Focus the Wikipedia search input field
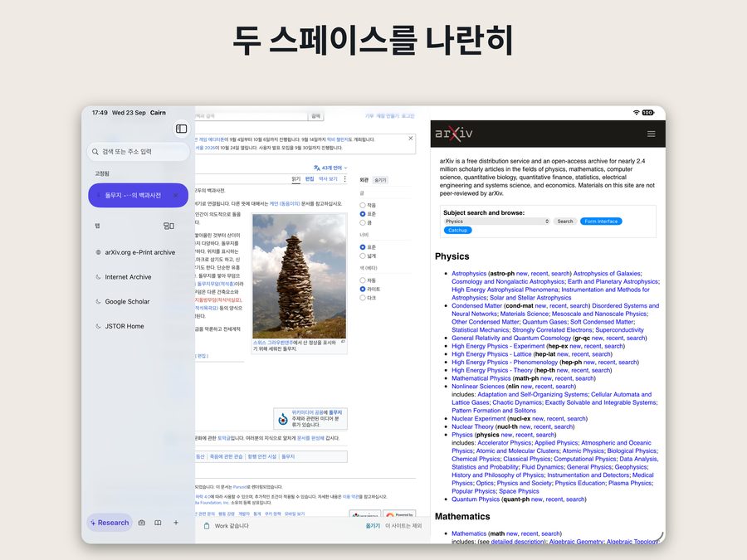747x560 pixels. click(251, 115)
